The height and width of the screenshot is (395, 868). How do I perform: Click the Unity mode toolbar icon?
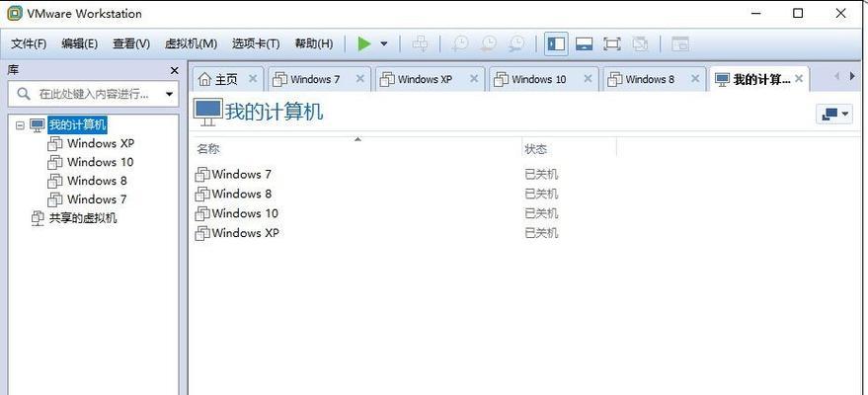click(640, 43)
